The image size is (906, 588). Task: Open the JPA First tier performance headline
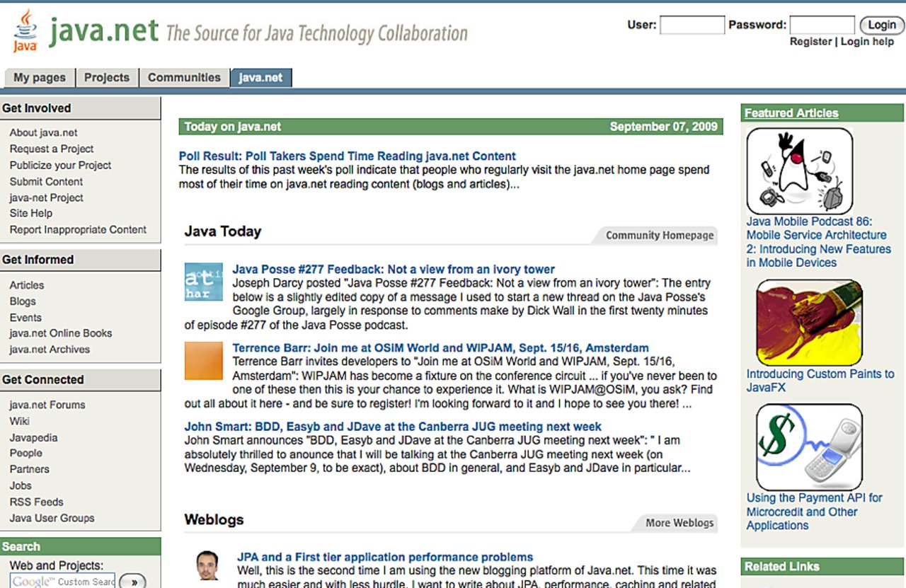pos(385,557)
